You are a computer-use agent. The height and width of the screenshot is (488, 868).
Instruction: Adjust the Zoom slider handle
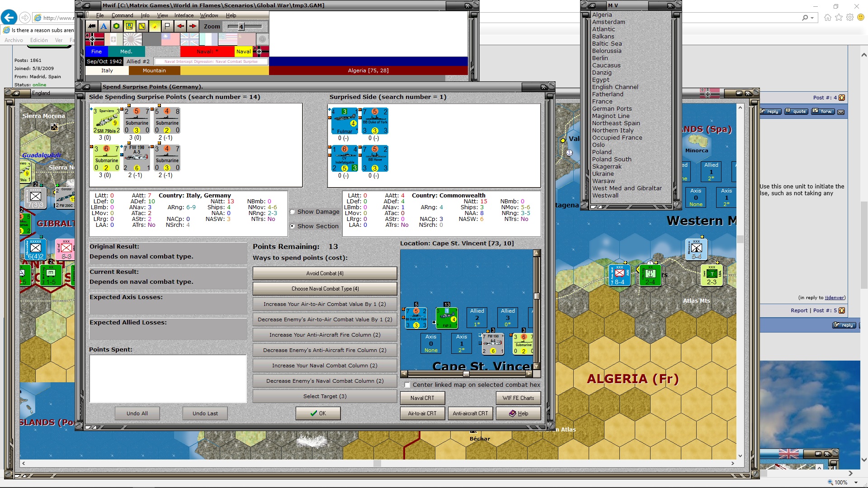[x=241, y=27]
